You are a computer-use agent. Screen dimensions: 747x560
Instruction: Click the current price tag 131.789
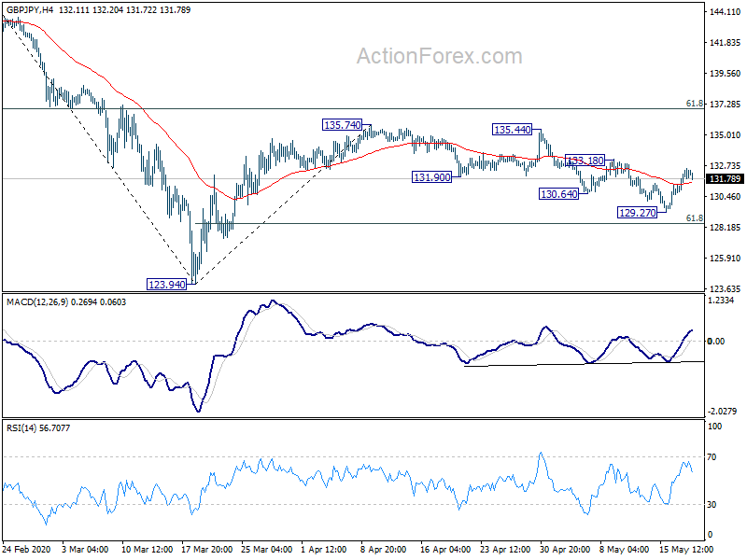tap(725, 179)
